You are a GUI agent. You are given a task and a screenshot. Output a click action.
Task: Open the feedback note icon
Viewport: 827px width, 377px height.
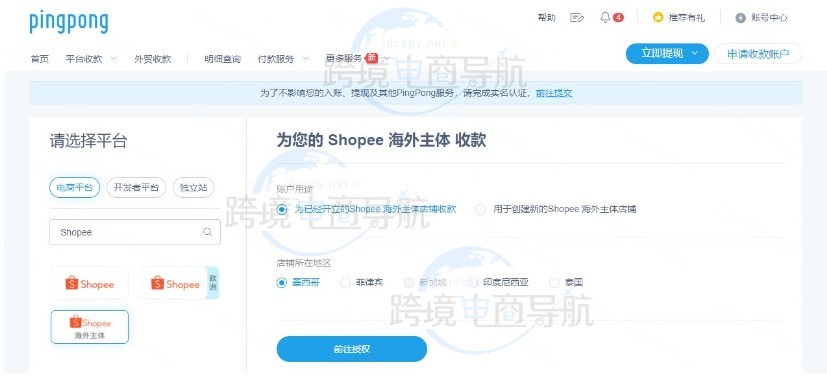(577, 18)
